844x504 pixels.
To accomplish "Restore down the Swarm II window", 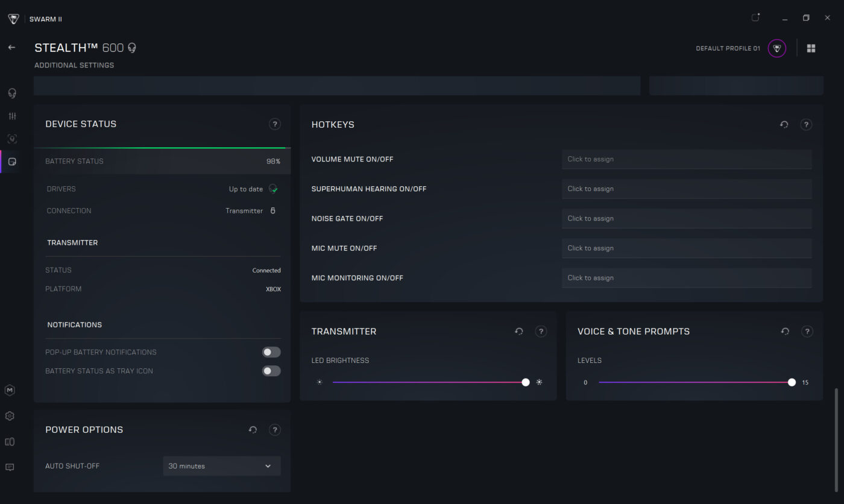I will (806, 18).
